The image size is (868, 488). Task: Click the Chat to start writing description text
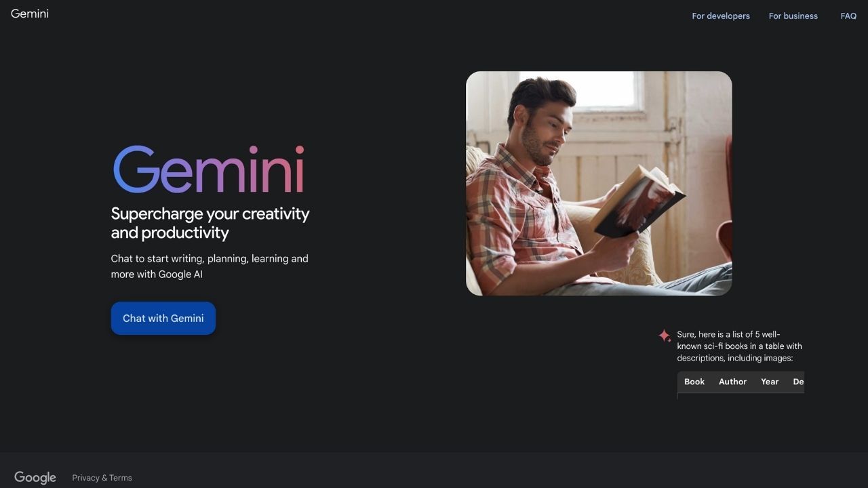coord(210,266)
